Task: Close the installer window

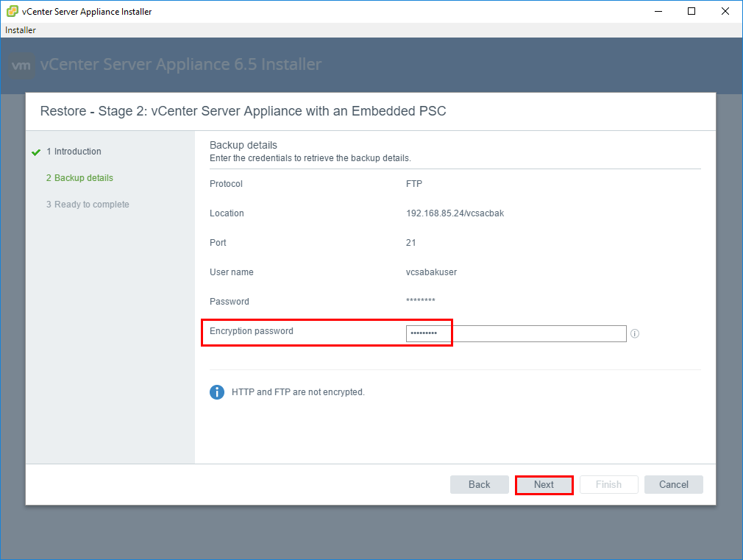Action: click(x=725, y=11)
